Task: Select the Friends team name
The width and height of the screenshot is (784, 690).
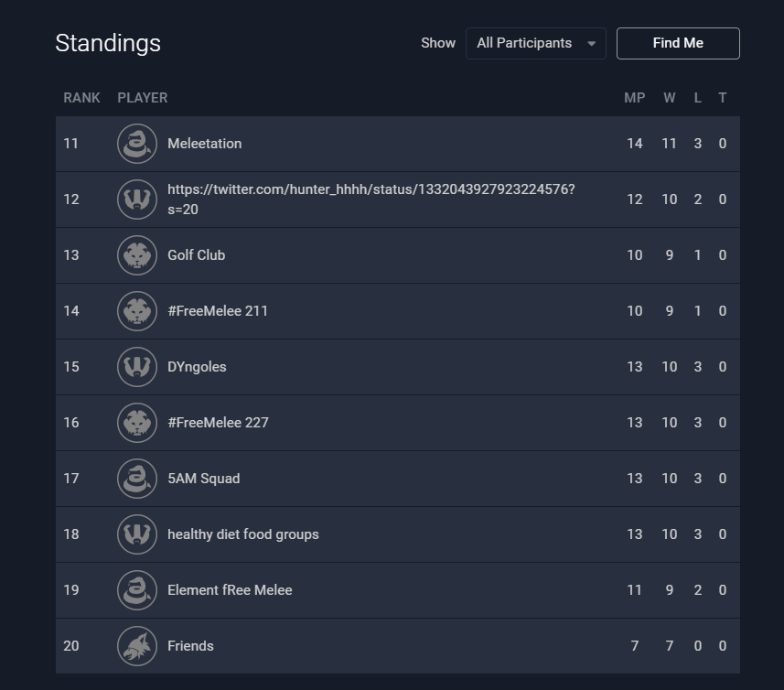Action: pyautogui.click(x=190, y=646)
